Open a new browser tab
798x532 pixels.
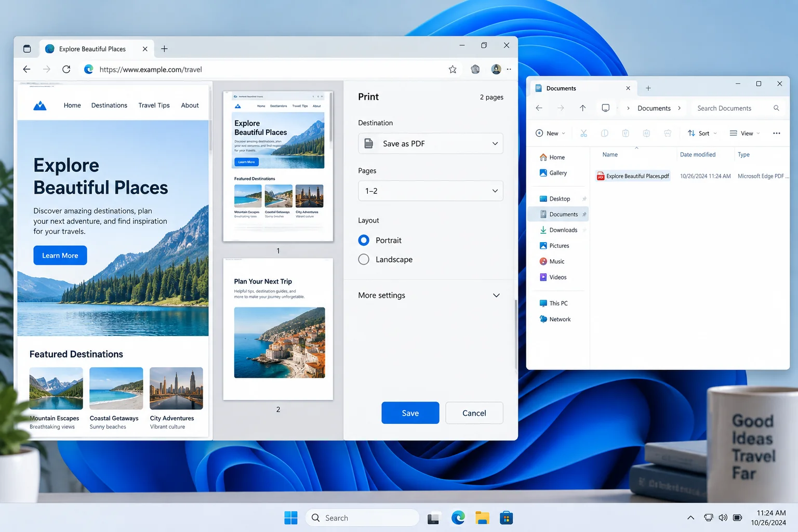(164, 49)
